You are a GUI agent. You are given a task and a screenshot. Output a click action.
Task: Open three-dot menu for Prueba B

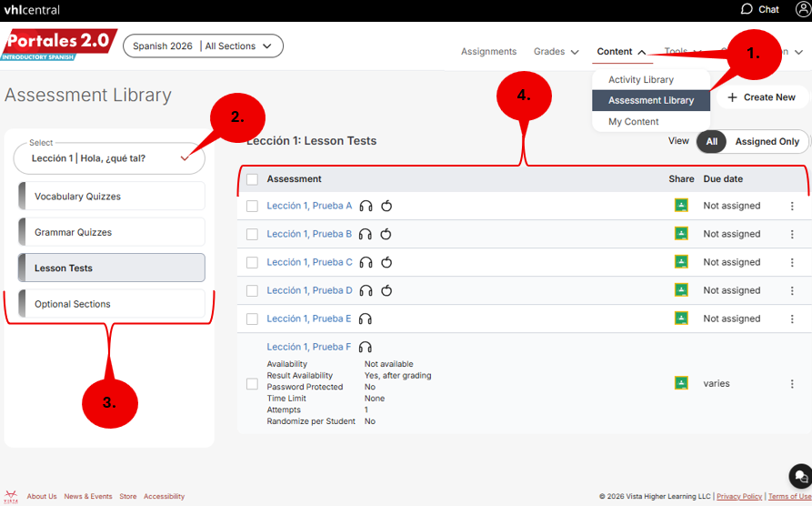coord(792,234)
